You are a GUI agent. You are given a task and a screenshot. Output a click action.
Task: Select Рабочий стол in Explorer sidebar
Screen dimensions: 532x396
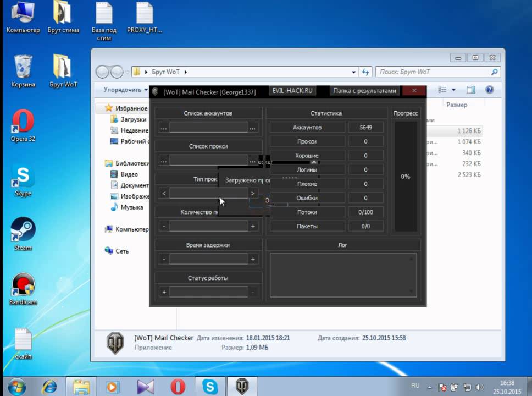[x=129, y=141]
